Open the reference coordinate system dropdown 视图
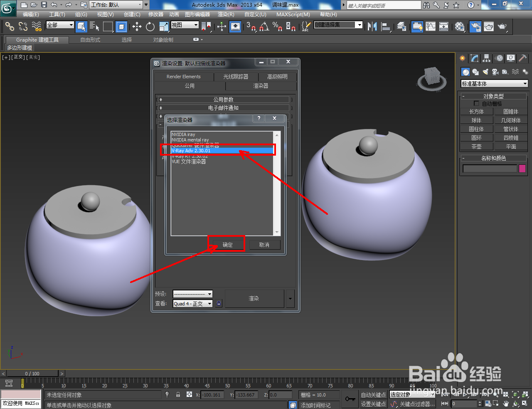The image size is (532, 409). 185,25
